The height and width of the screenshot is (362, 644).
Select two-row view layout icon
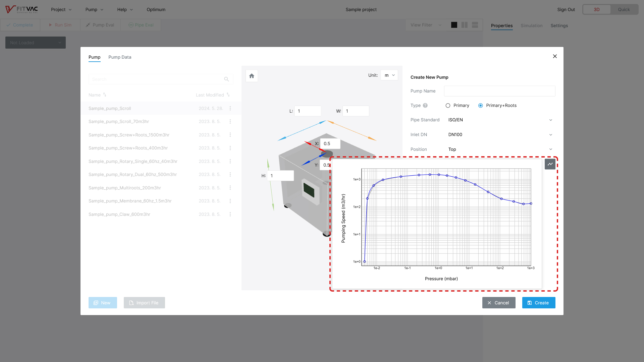tap(475, 25)
